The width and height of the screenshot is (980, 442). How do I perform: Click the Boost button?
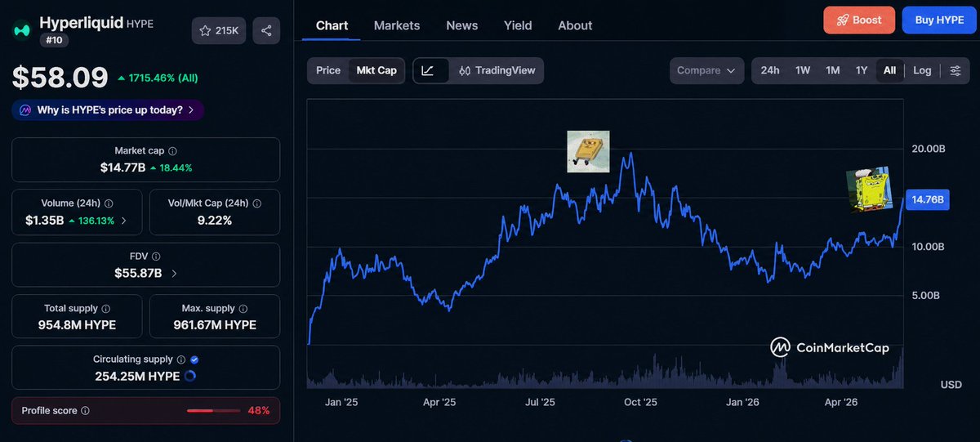tap(860, 20)
